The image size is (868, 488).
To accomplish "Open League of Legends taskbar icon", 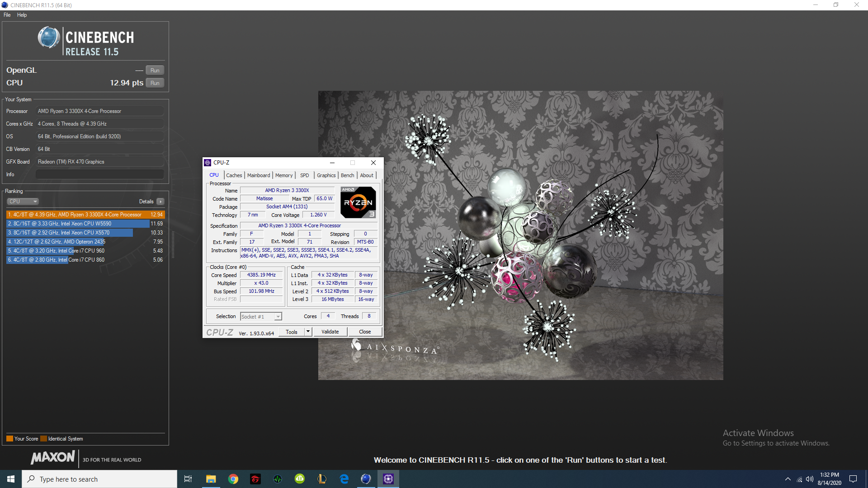I will (x=322, y=479).
